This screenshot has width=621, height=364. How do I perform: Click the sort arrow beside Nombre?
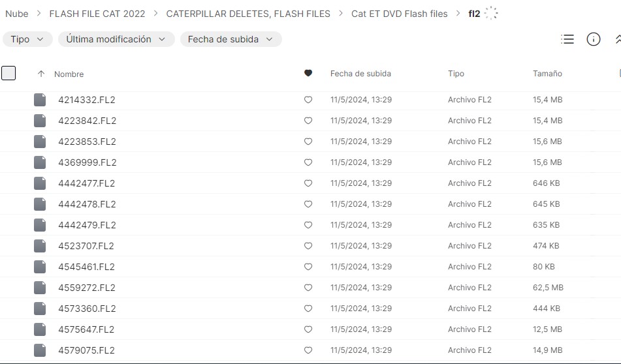tap(41, 74)
